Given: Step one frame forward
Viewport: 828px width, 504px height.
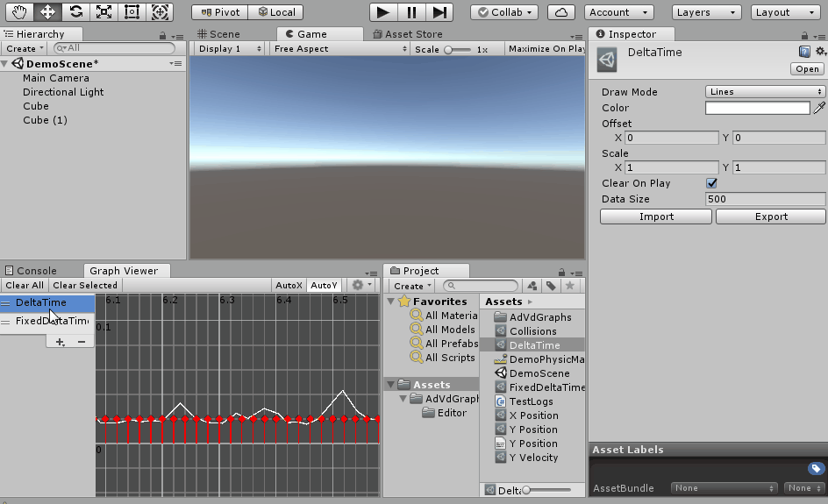Looking at the screenshot, I should tap(439, 12).
